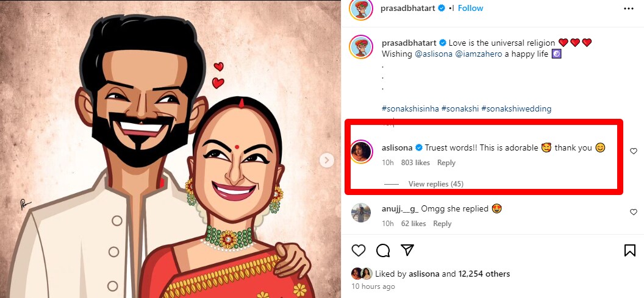The image size is (644, 298).
Task: Like anujj.__g_ comment with heart
Action: click(x=634, y=212)
